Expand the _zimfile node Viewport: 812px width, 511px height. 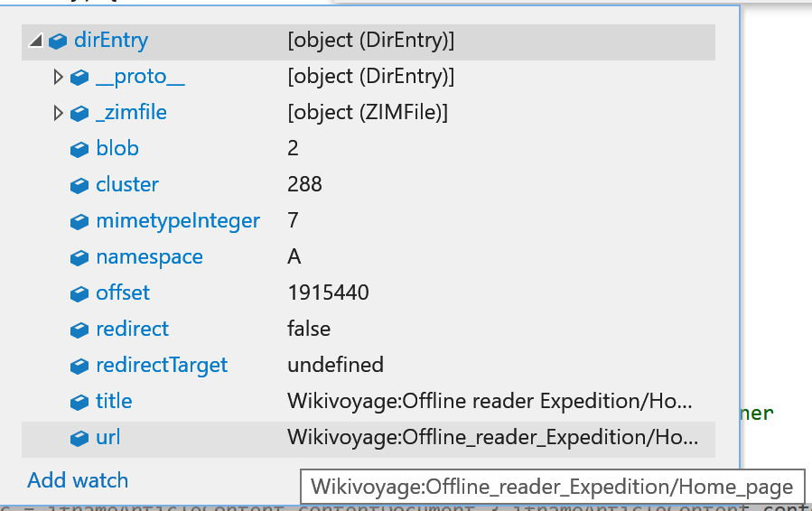click(58, 113)
